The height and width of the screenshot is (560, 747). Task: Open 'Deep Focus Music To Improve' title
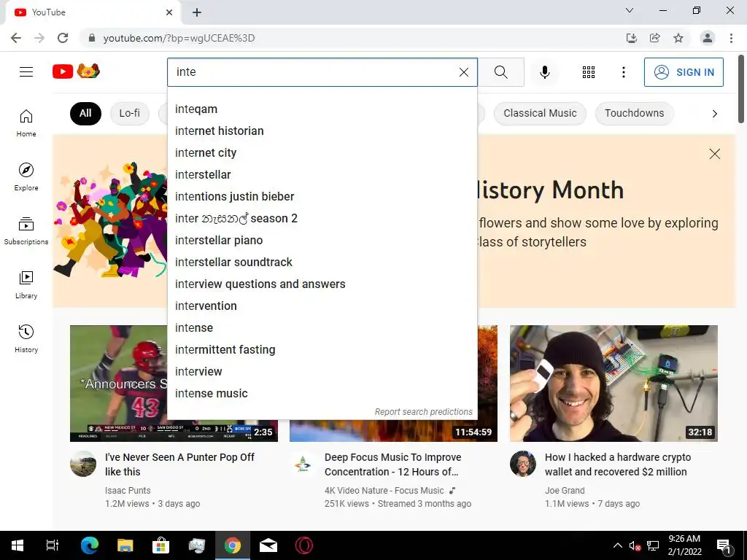coord(392,464)
